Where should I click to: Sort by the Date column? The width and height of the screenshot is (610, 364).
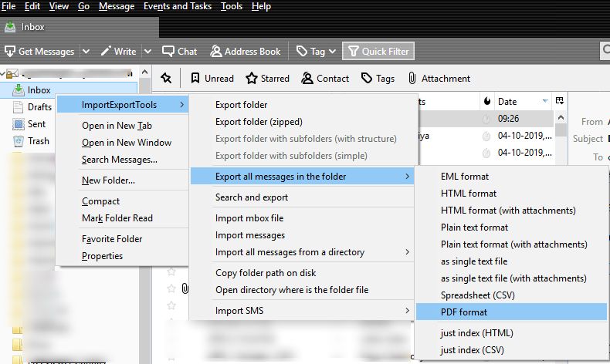[x=523, y=102]
